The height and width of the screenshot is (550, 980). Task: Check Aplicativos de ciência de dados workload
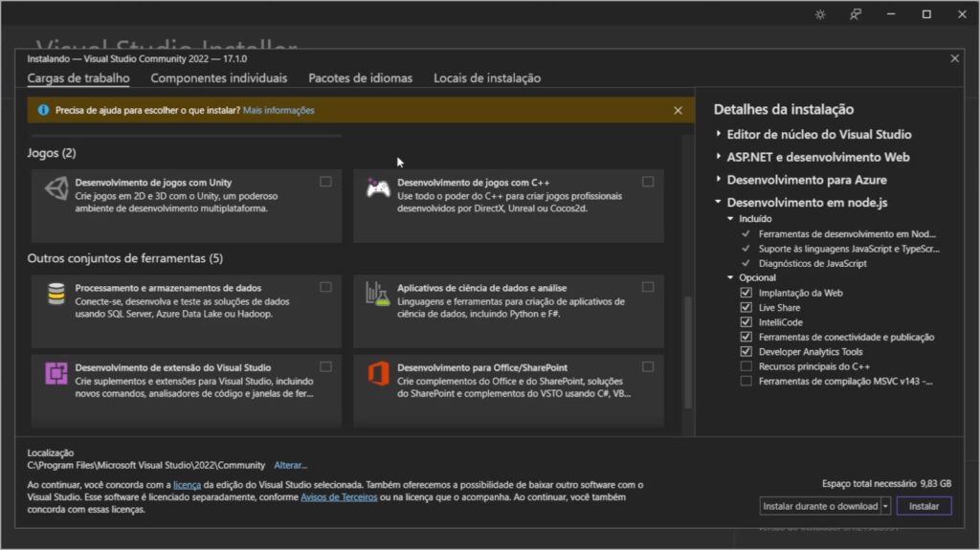click(648, 288)
